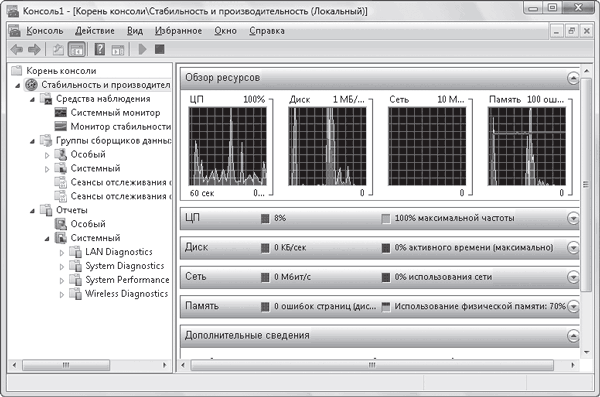Click the System Performance report icon
The height and width of the screenshot is (397, 600).
tap(75, 279)
